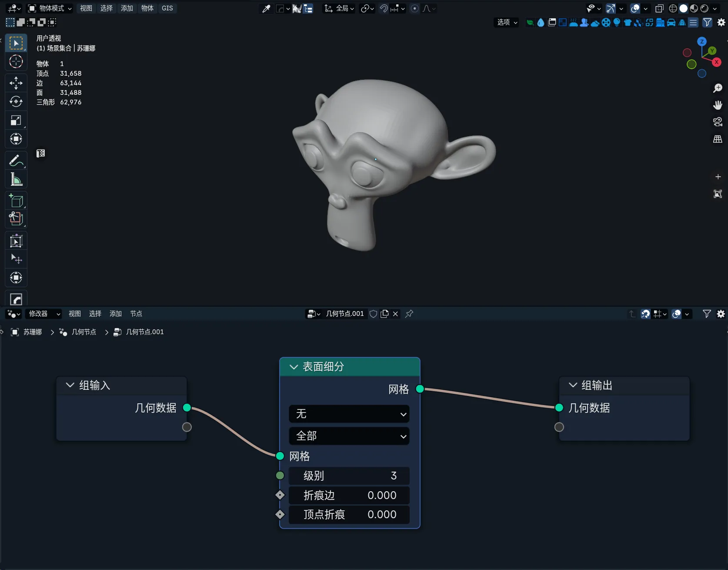Select the box select tool in 3D toolbar
728x570 pixels.
[16, 43]
